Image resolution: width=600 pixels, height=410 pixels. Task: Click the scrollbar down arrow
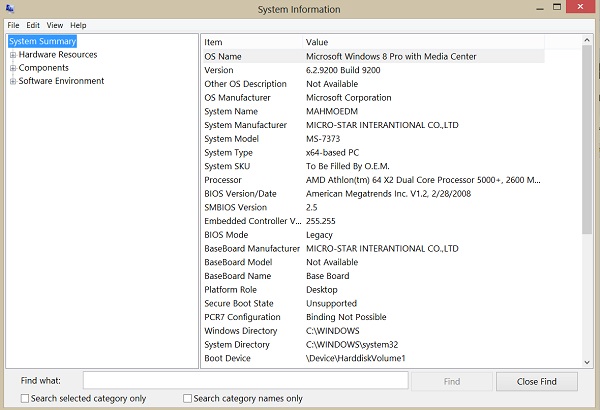tap(587, 362)
